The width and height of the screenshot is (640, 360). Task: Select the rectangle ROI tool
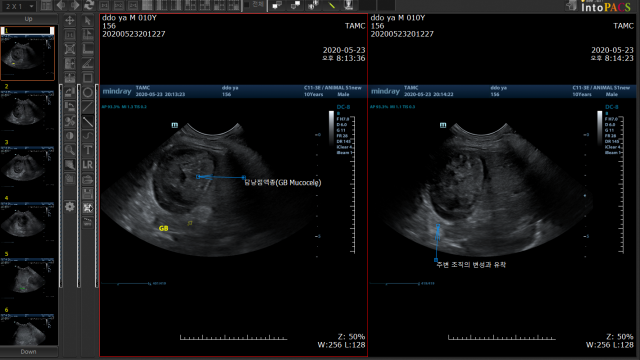pos(87,78)
